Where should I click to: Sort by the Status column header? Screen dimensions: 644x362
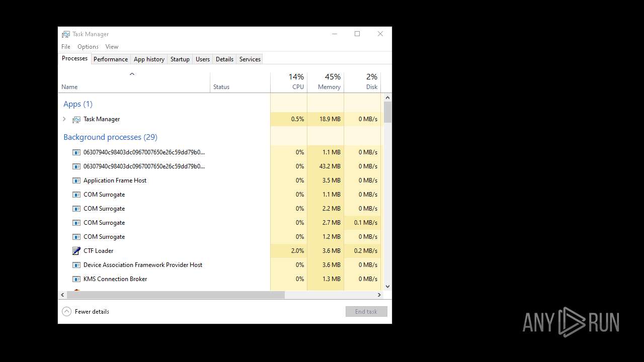240,82
